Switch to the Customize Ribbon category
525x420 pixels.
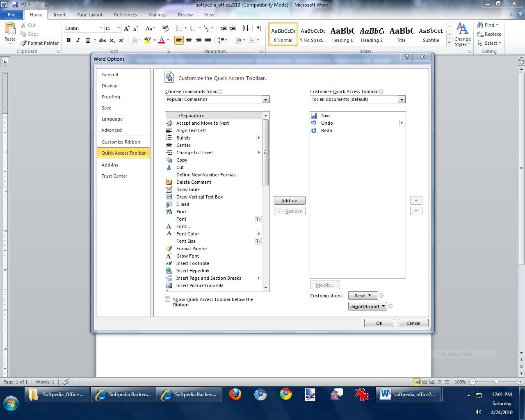point(121,142)
